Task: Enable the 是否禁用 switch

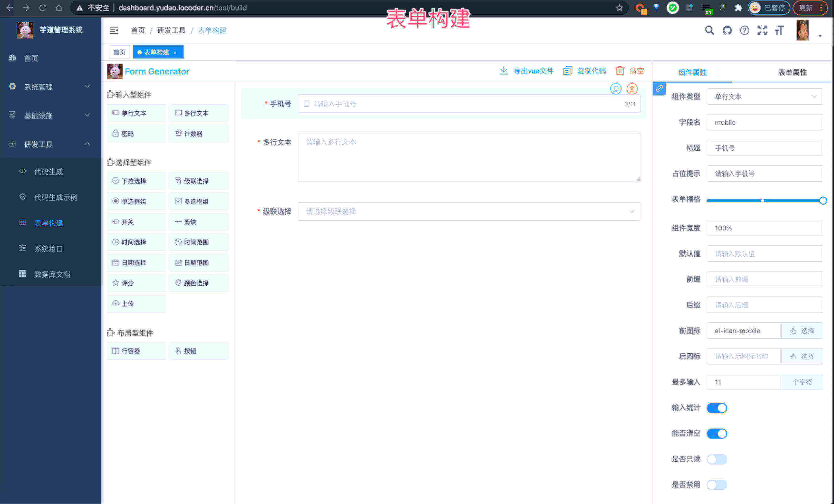Action: coord(716,485)
